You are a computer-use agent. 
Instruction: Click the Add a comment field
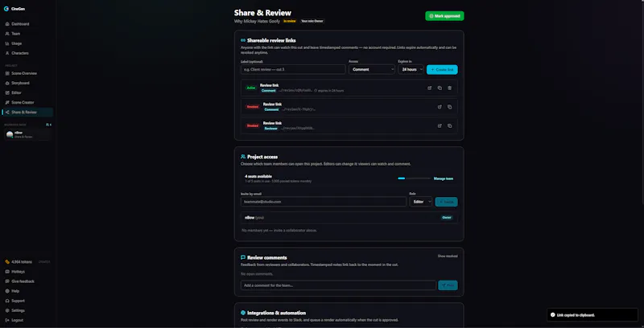point(338,285)
